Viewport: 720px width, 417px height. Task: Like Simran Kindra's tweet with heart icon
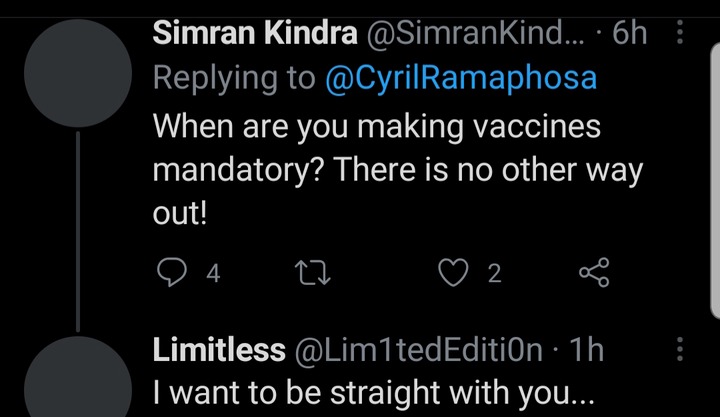point(453,272)
